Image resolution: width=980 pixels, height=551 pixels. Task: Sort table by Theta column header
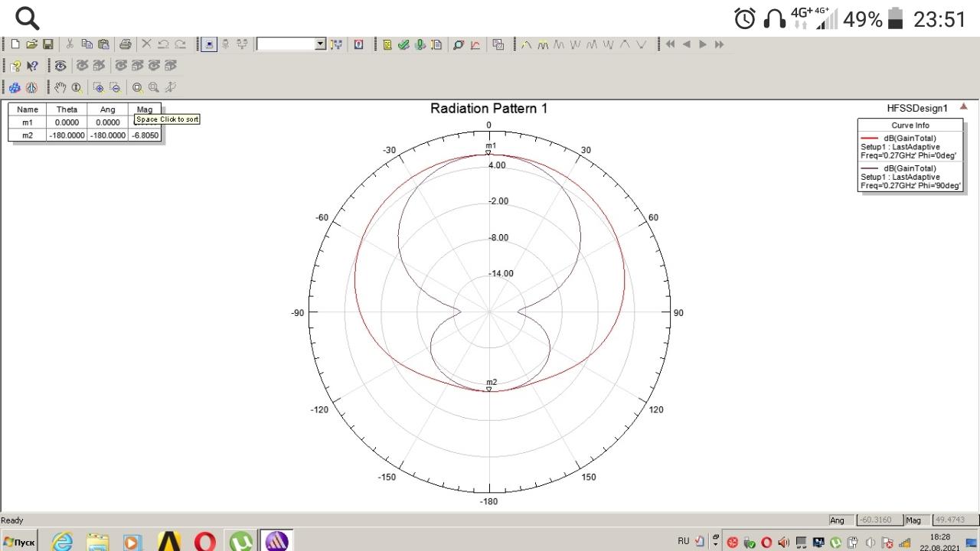point(67,109)
